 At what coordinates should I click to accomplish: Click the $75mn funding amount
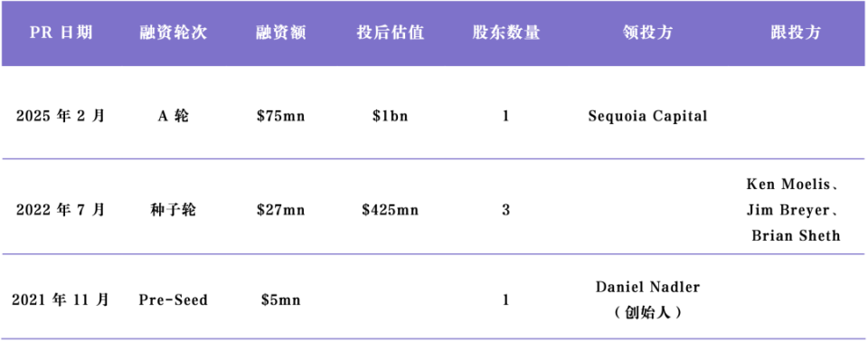point(280,117)
